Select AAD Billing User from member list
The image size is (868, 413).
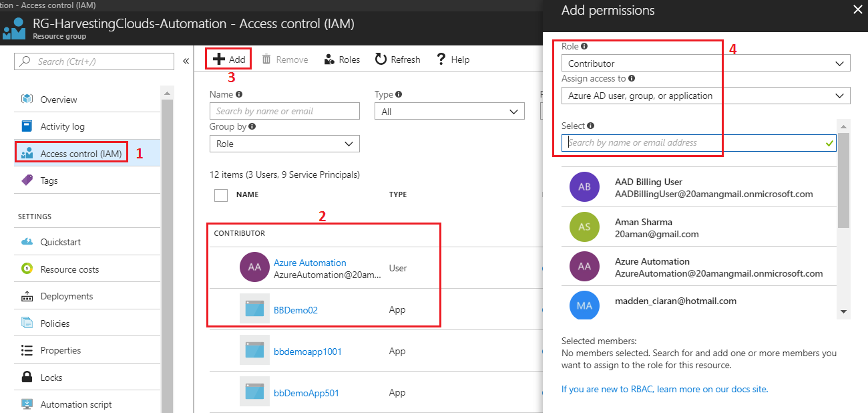698,188
